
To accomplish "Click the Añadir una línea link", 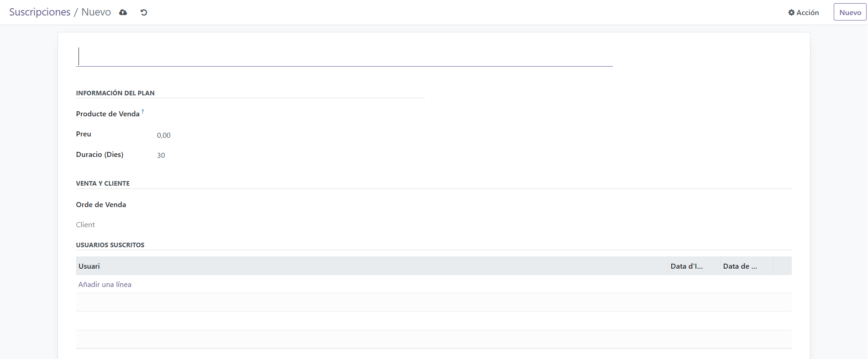I will [105, 284].
